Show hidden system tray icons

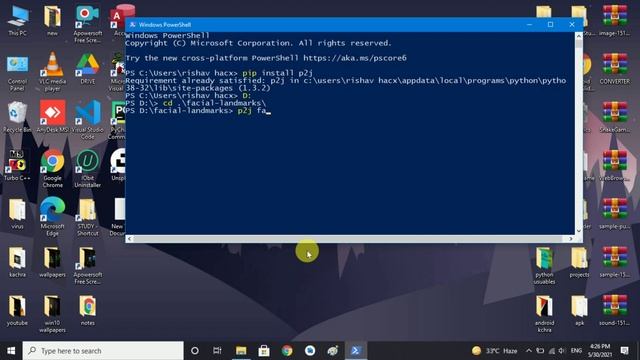529,351
